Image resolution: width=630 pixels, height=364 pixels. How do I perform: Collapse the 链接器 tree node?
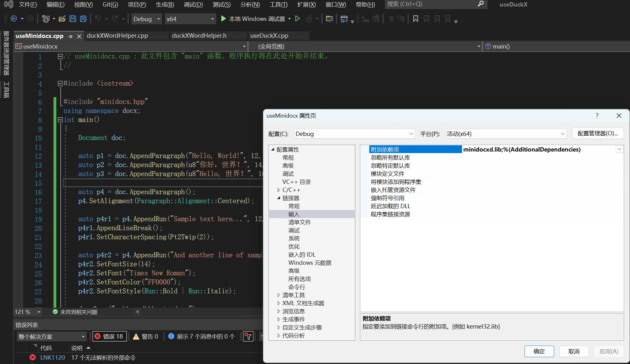point(279,198)
